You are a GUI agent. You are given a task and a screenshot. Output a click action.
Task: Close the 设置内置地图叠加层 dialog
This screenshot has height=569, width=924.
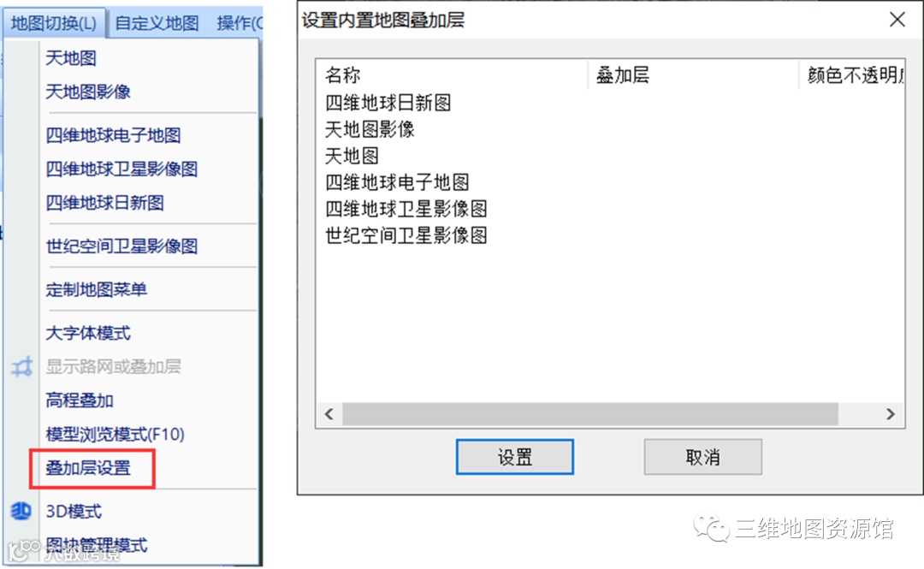point(897,20)
